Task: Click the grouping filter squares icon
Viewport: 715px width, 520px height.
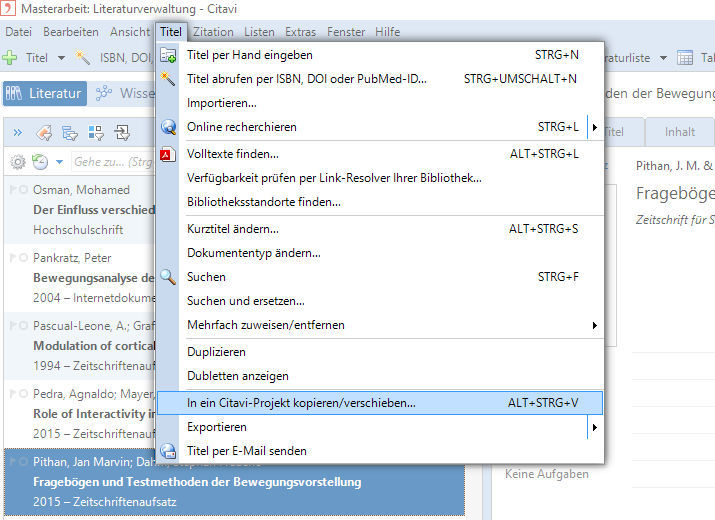Action: tap(96, 133)
